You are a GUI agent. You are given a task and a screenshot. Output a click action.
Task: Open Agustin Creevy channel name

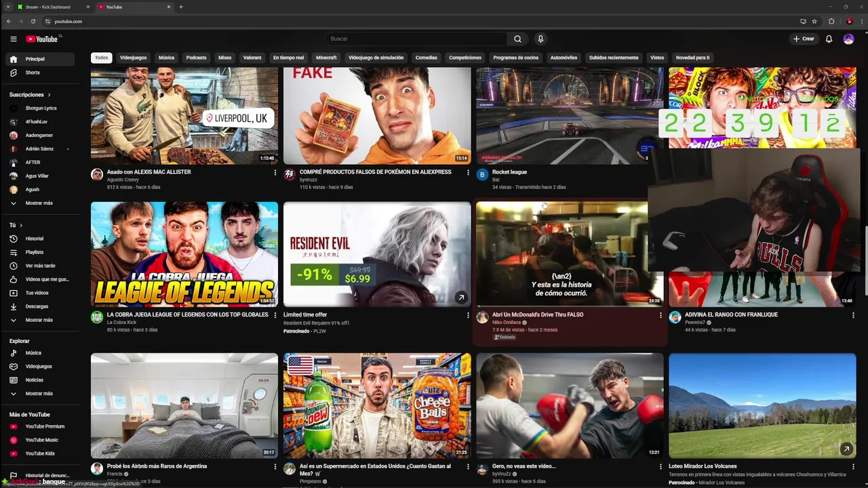122,180
